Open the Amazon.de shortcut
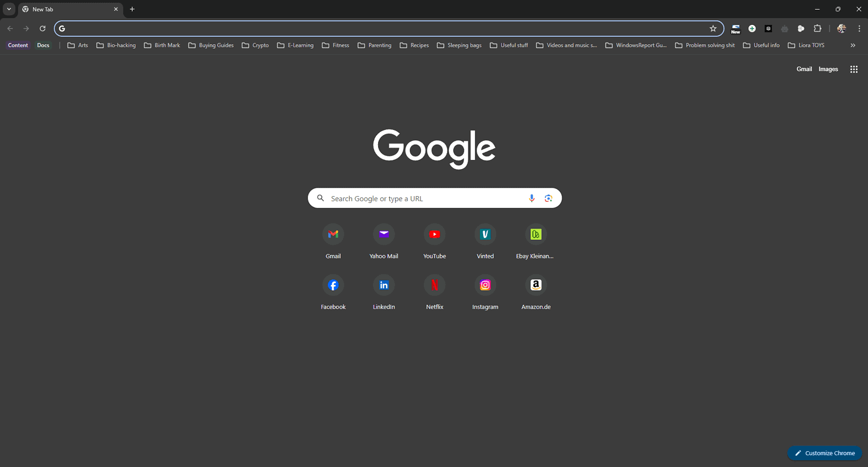This screenshot has height=467, width=868. (x=535, y=284)
